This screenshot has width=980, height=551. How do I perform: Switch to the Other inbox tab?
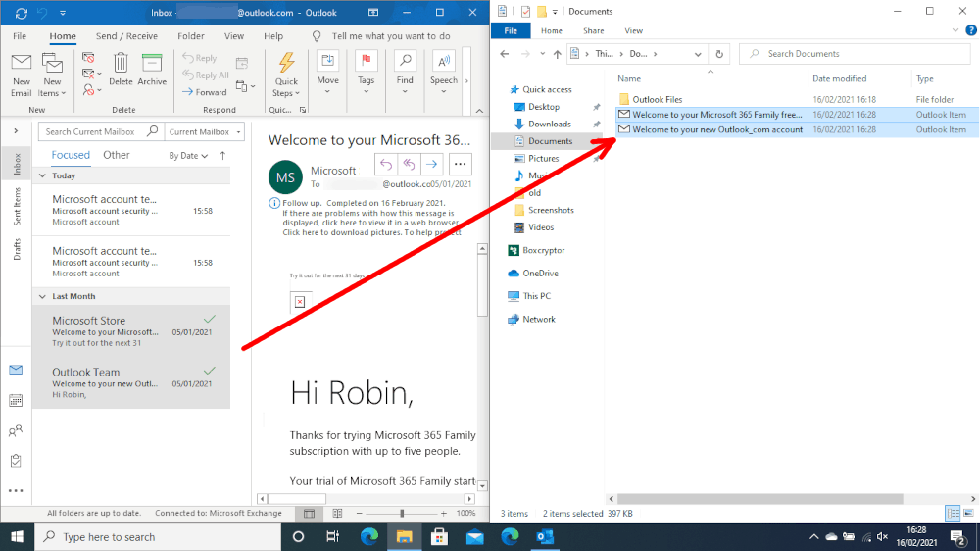click(x=117, y=155)
